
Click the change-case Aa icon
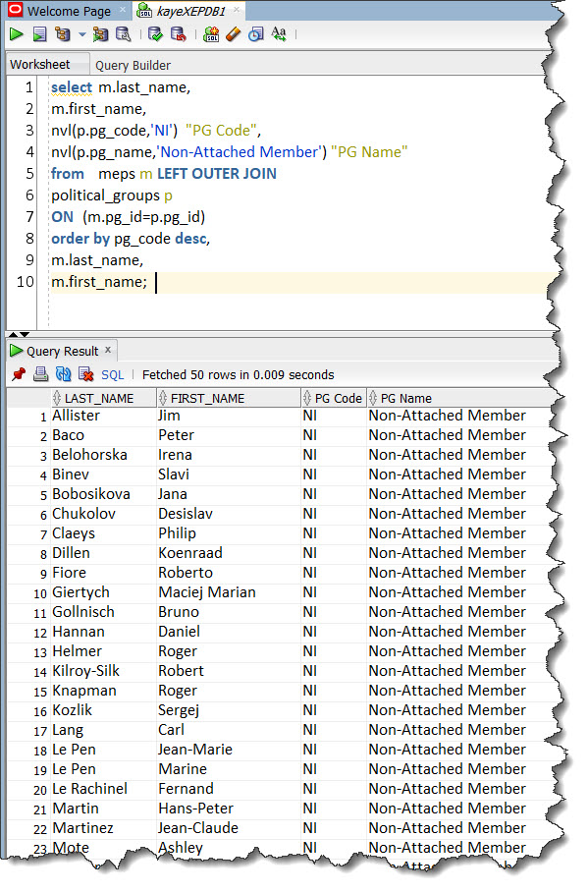point(279,34)
